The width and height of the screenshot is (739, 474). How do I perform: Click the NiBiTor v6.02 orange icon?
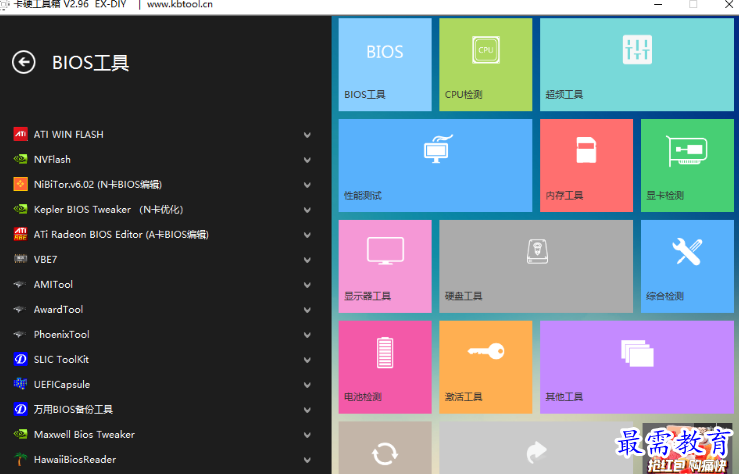click(x=20, y=184)
